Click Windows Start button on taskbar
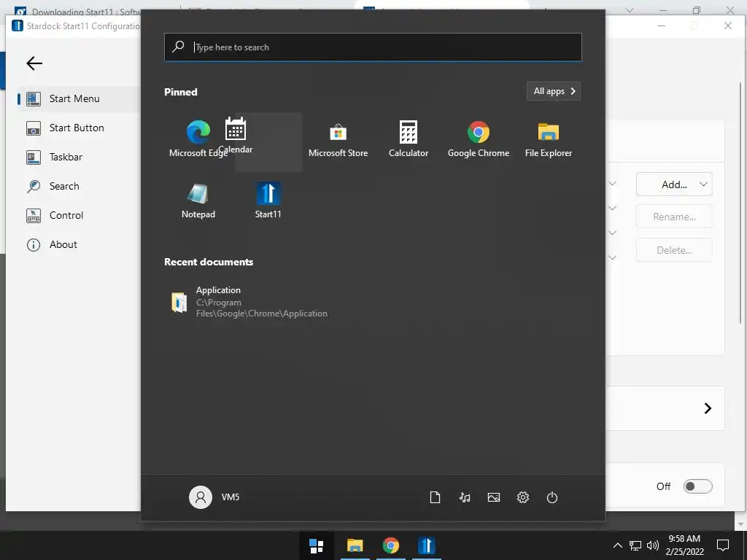This screenshot has width=747, height=560. tap(317, 545)
